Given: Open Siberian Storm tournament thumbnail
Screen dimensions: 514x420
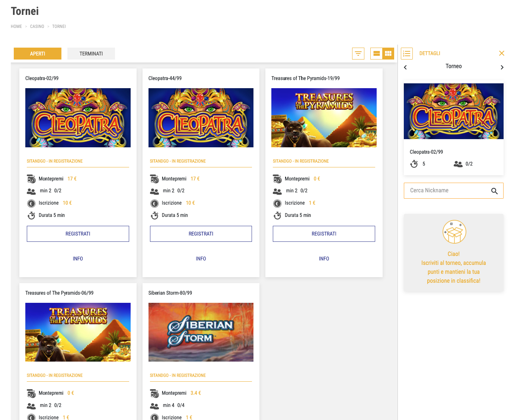Looking at the screenshot, I should [x=201, y=332].
